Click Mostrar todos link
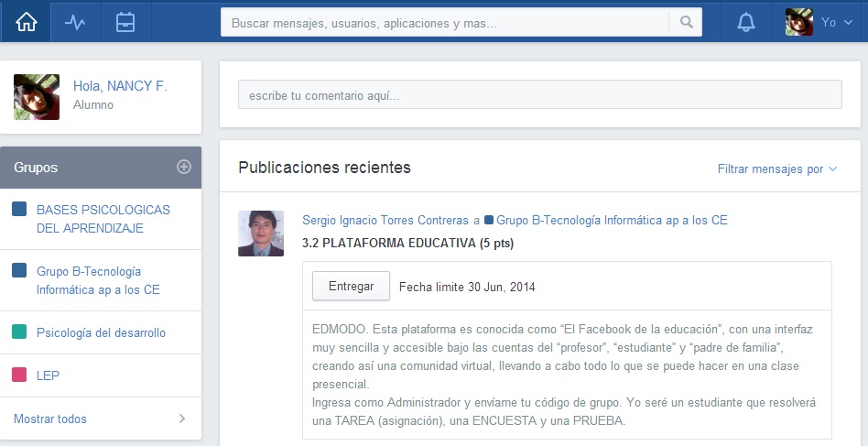868x446 pixels. [x=50, y=419]
